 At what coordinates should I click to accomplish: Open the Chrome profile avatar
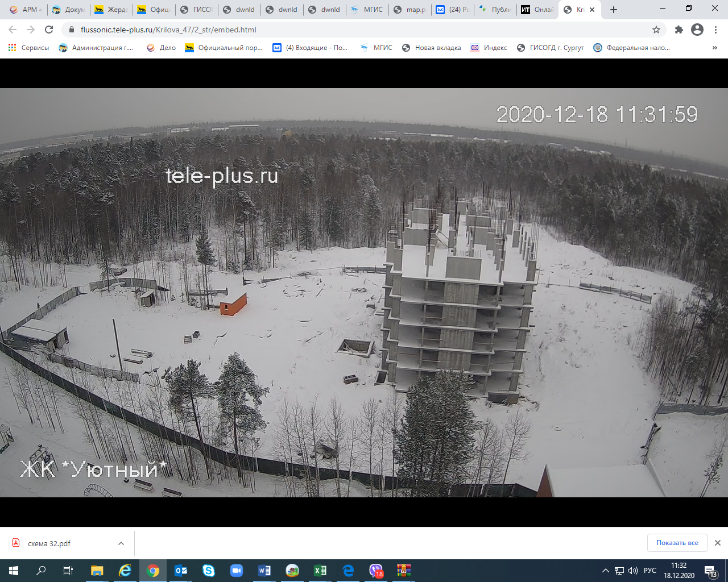[697, 30]
